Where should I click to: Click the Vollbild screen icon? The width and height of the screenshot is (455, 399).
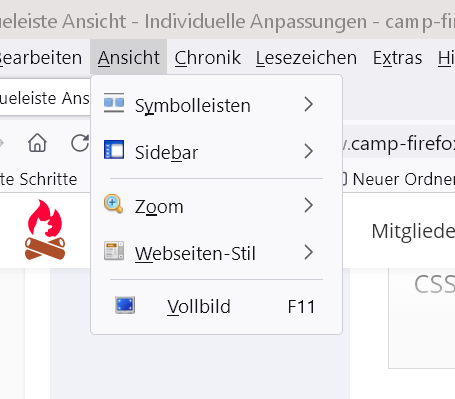pyautogui.click(x=125, y=305)
